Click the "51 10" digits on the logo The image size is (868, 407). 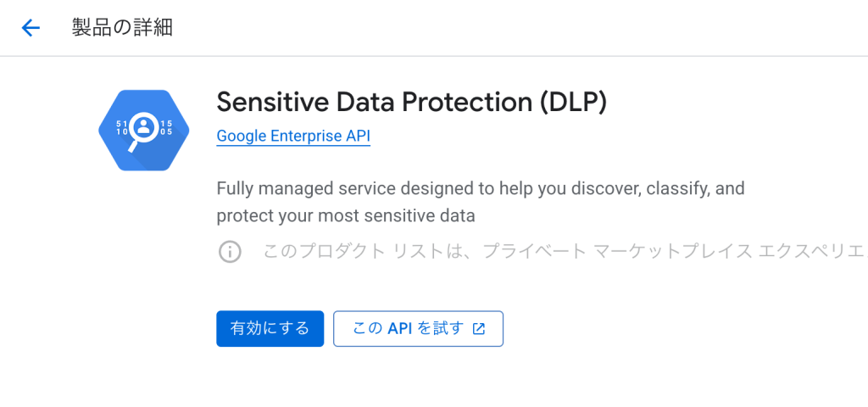(121, 128)
